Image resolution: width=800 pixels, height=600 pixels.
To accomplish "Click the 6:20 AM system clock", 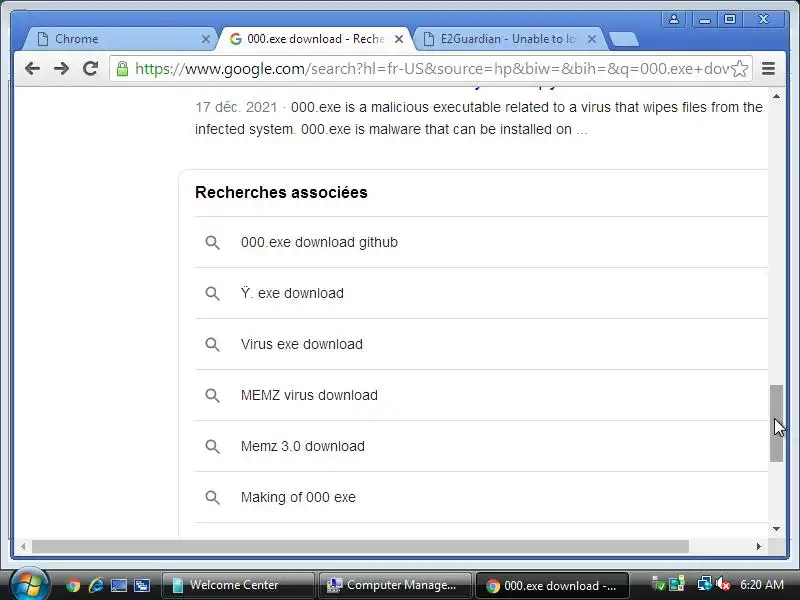I will click(x=762, y=585).
